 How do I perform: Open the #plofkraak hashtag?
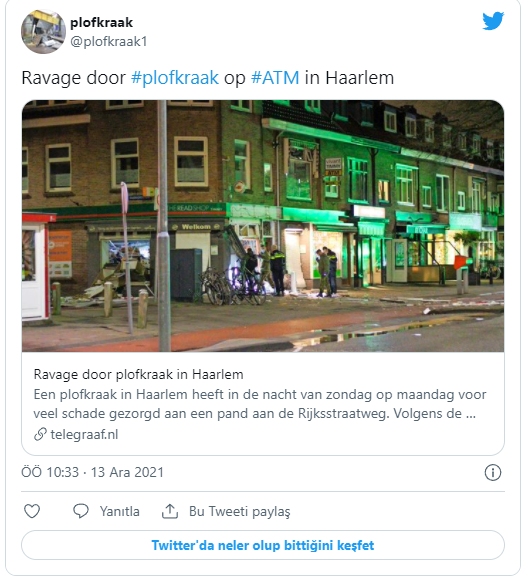175,78
